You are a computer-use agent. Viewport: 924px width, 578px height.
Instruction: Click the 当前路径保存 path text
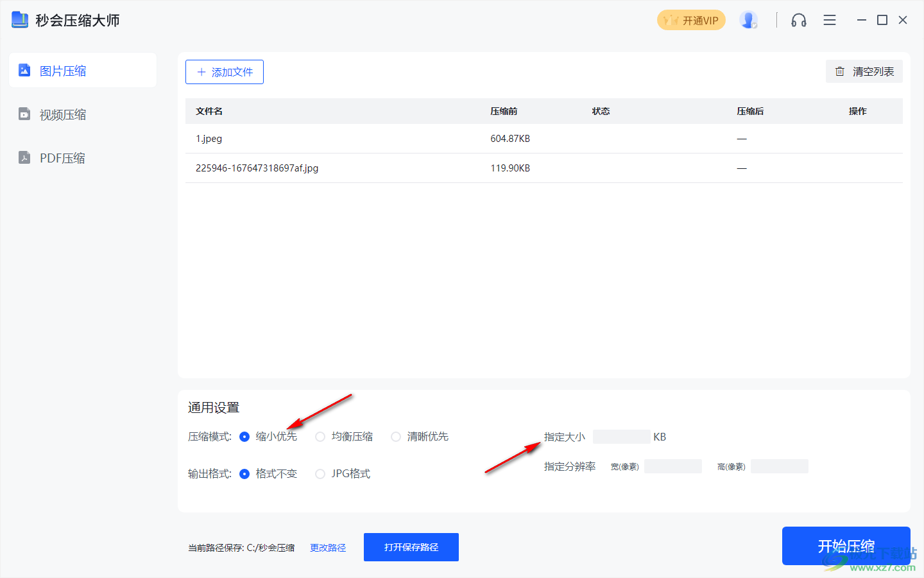click(241, 548)
